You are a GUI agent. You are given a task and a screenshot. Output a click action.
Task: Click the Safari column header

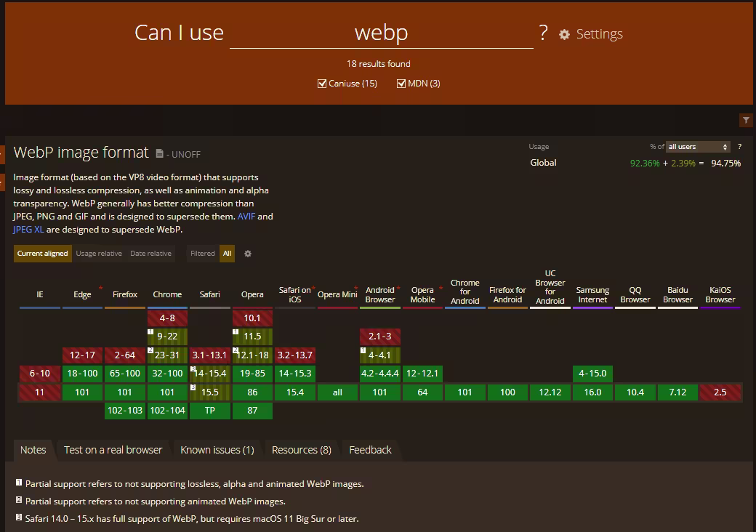[x=210, y=294]
